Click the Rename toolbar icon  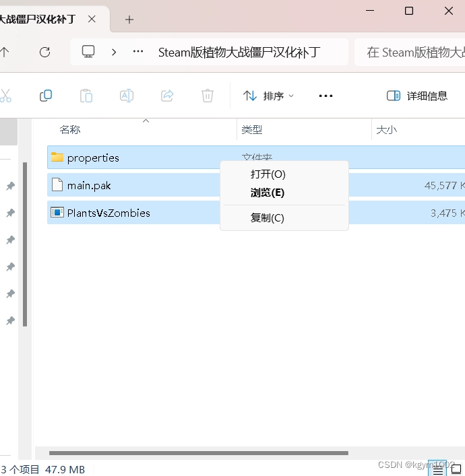(x=127, y=96)
